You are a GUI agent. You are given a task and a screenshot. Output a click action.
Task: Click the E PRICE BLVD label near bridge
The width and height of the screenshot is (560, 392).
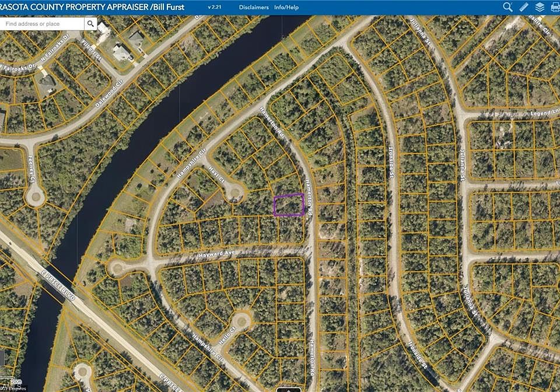(58, 286)
